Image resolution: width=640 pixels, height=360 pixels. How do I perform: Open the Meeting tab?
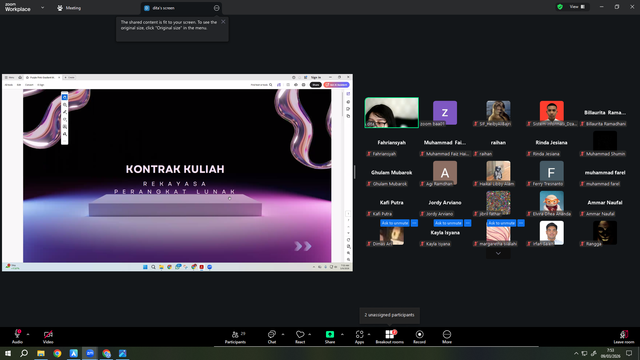pos(69,8)
